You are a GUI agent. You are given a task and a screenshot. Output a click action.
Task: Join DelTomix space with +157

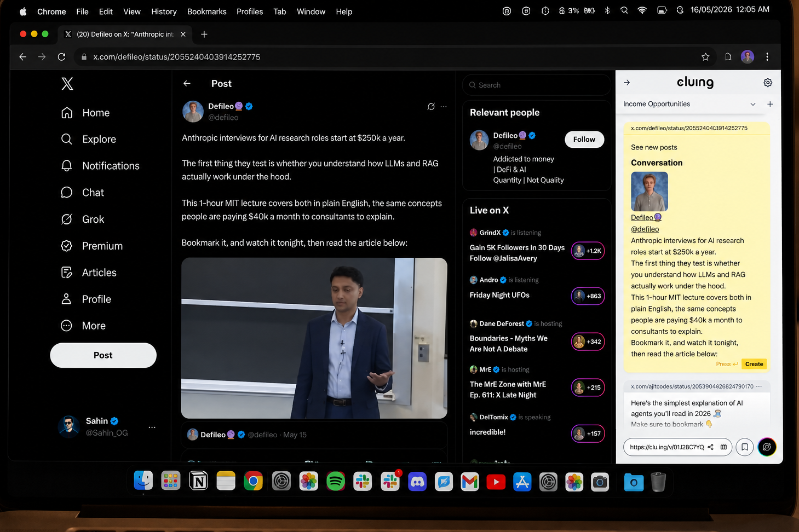coord(588,433)
